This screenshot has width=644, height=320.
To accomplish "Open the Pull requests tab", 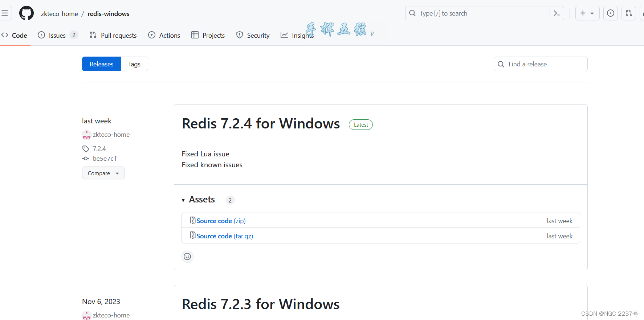I will [113, 35].
